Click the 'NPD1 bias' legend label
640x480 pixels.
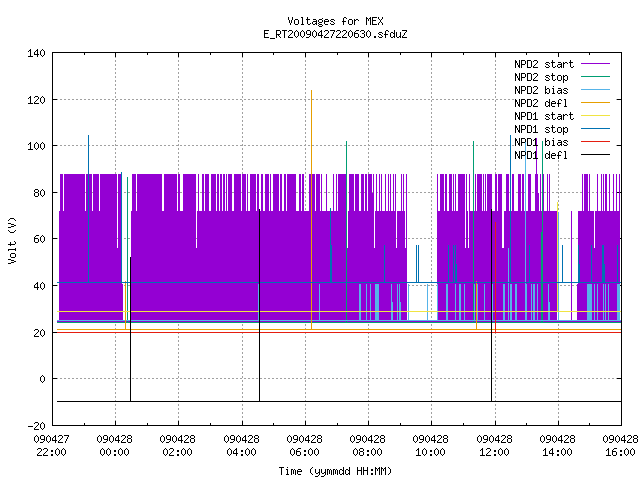(541, 142)
